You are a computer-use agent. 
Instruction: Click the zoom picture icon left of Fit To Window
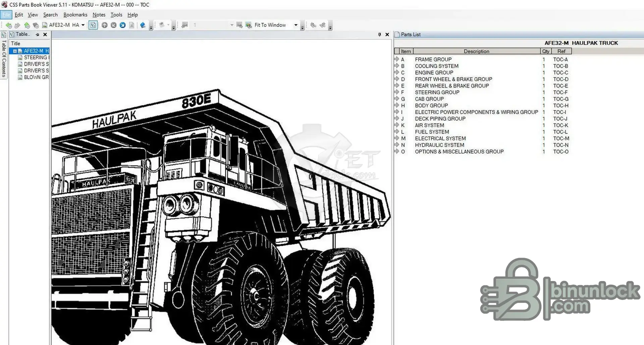tap(249, 25)
